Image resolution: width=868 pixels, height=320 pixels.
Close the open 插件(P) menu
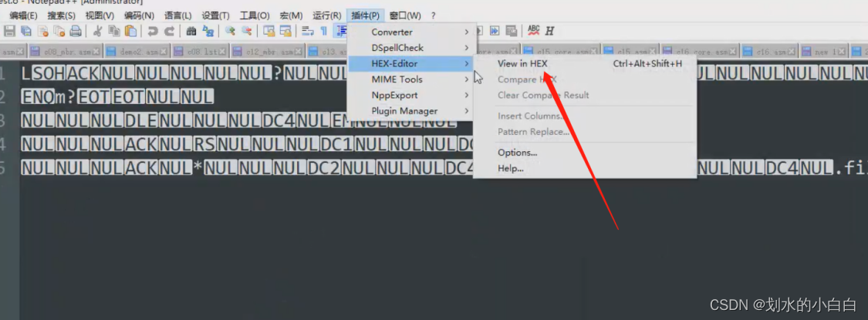[366, 15]
